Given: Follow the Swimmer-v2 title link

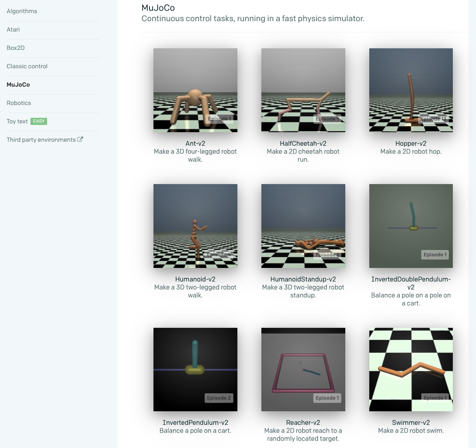Looking at the screenshot, I should (411, 422).
